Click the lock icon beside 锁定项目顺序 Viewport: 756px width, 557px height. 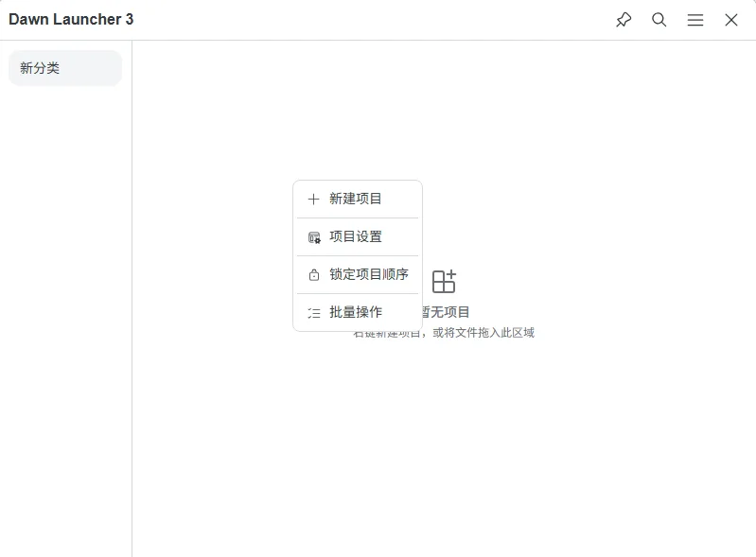314,274
